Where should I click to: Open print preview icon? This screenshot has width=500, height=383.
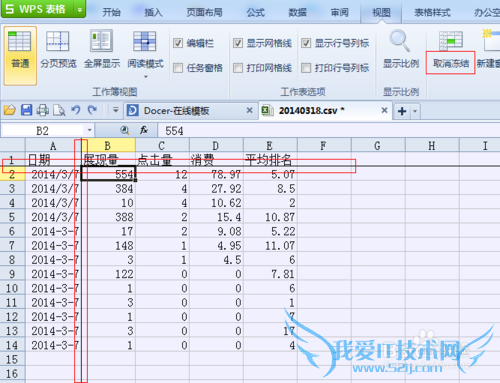click(x=59, y=110)
